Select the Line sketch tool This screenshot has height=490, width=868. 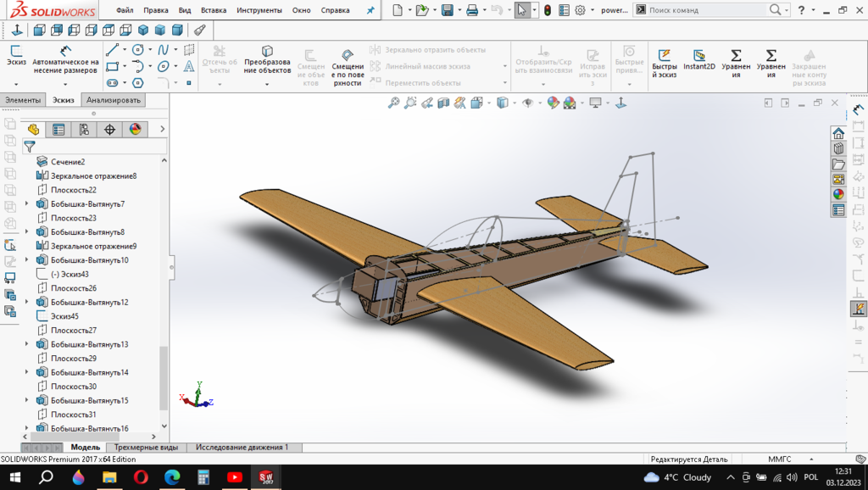[x=111, y=50]
